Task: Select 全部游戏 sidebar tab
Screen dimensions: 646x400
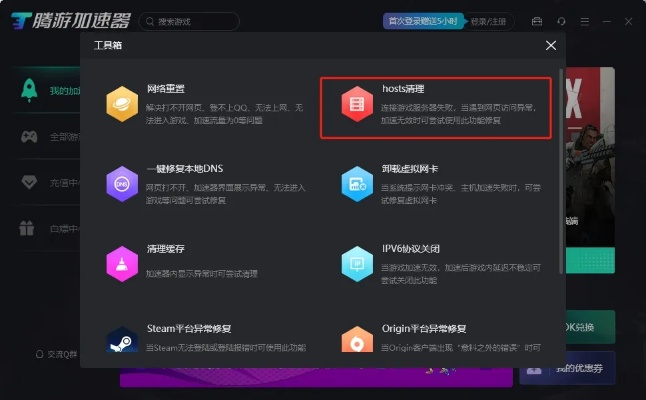Action: tap(47, 136)
